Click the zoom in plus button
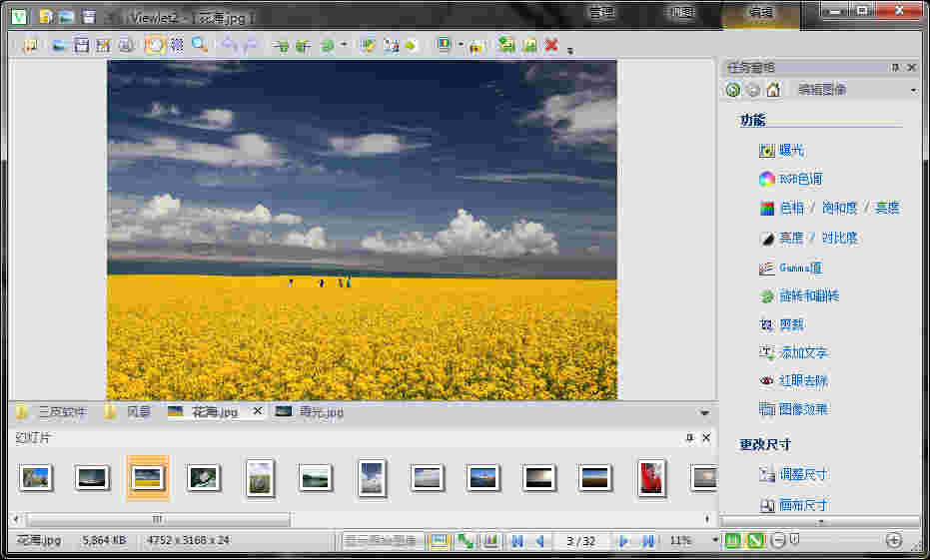Screen dimensions: 930x560 893,540
